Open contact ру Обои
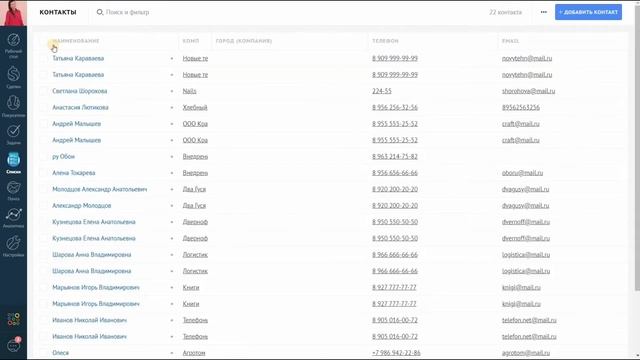Screen dimensions: 640x360 point(63,156)
